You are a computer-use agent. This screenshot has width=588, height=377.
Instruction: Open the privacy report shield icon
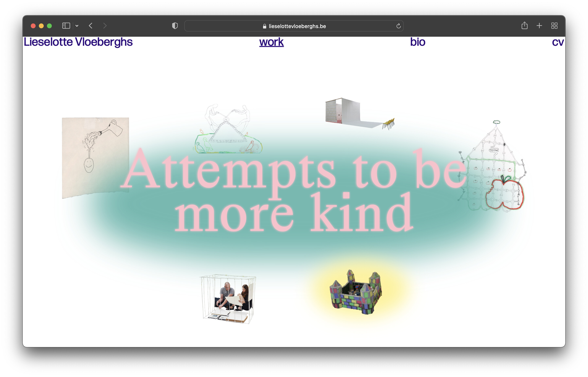click(x=175, y=26)
